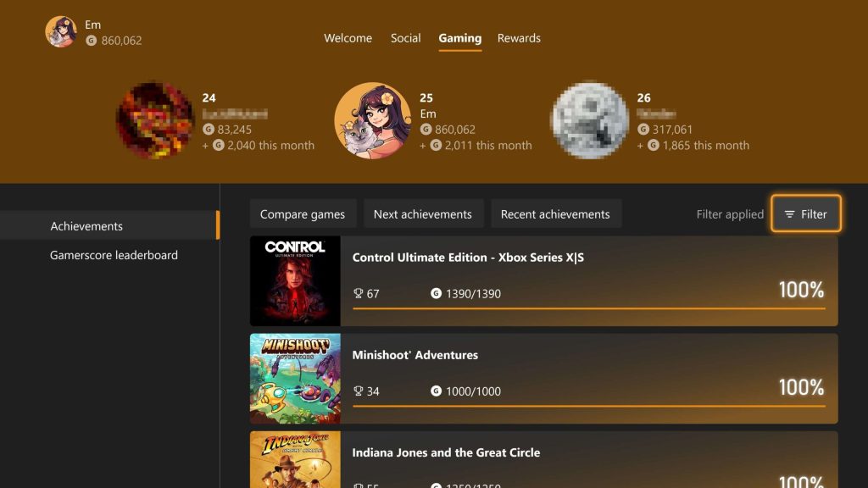This screenshot has height=488, width=868.
Task: Click the Compare games button
Action: click(303, 213)
